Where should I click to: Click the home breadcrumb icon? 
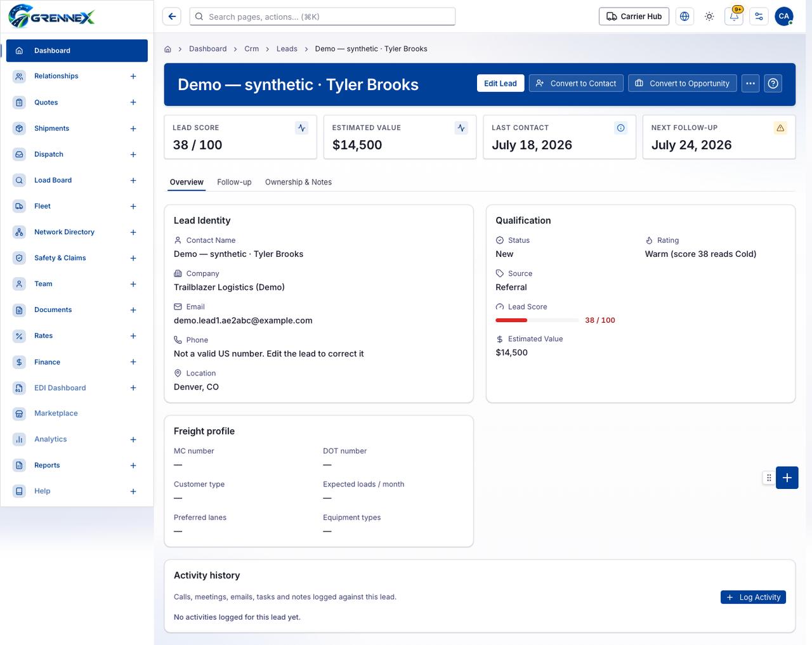[168, 49]
